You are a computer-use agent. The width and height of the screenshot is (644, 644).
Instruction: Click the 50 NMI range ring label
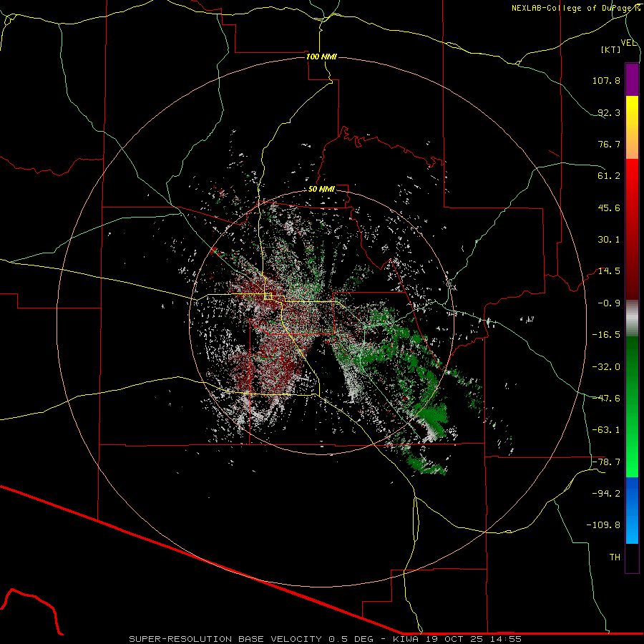pos(321,190)
